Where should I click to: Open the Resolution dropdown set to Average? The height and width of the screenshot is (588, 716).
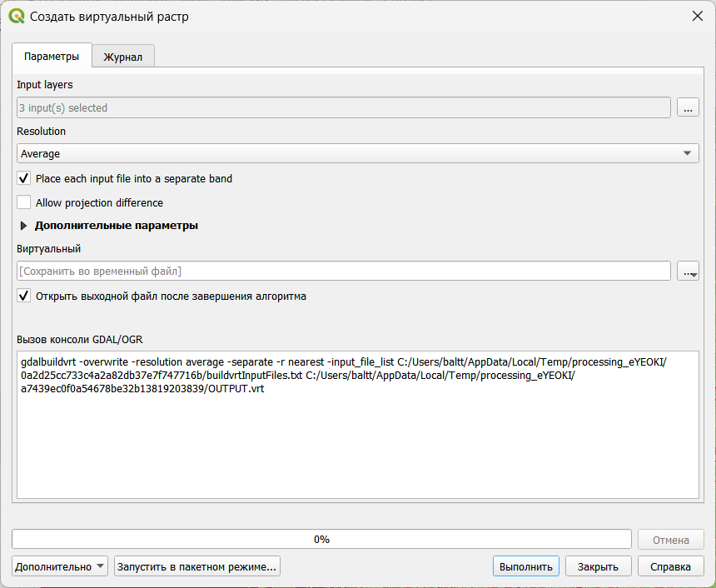(x=357, y=153)
